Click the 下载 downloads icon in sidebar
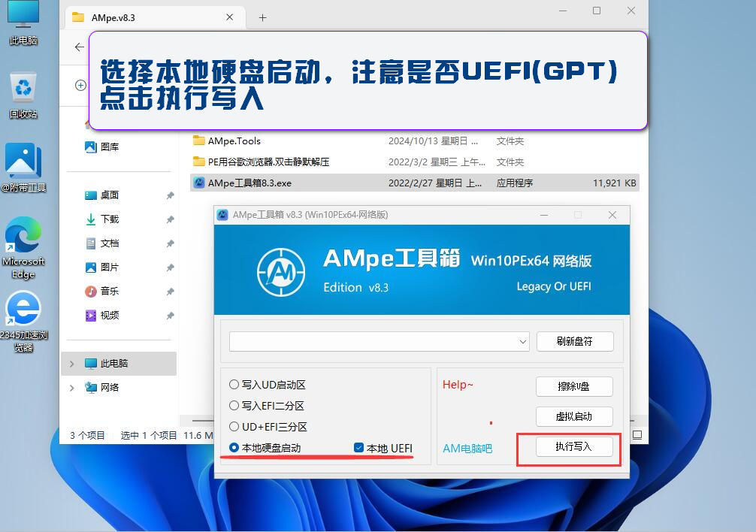This screenshot has width=756, height=532. click(x=91, y=219)
